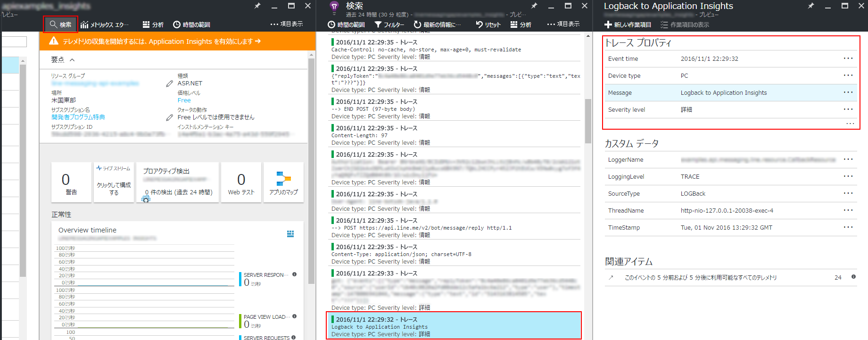The image size is (868, 340).
Task: Select the END POST (97-byte body) trace
Action: click(x=455, y=108)
